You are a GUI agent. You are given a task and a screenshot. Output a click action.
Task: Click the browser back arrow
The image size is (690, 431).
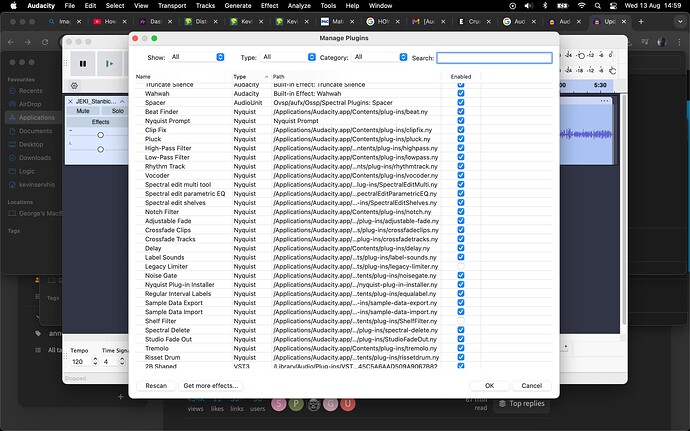[11, 42]
